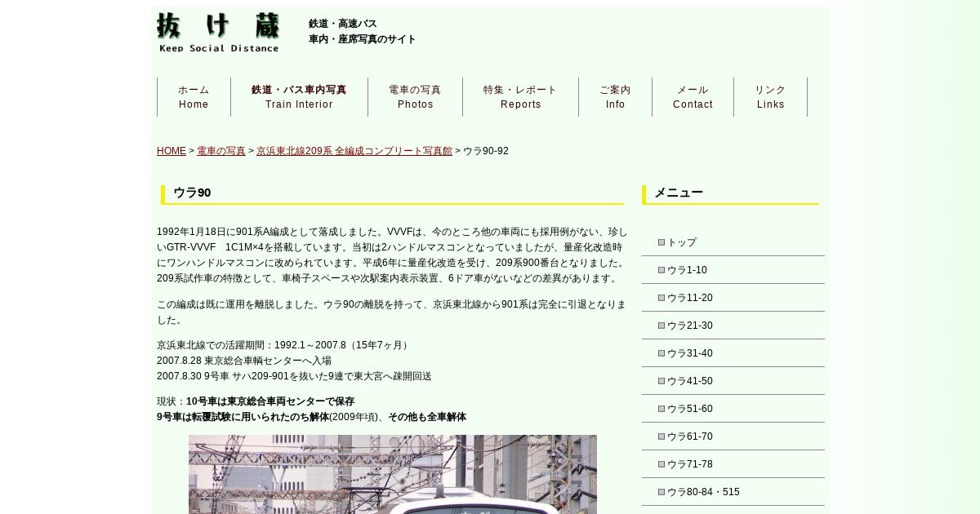Viewport: 980px width, 514px height.
Task: Click line 2007.8.28 東京総合車輌センターへ入場
Action: 244,361
